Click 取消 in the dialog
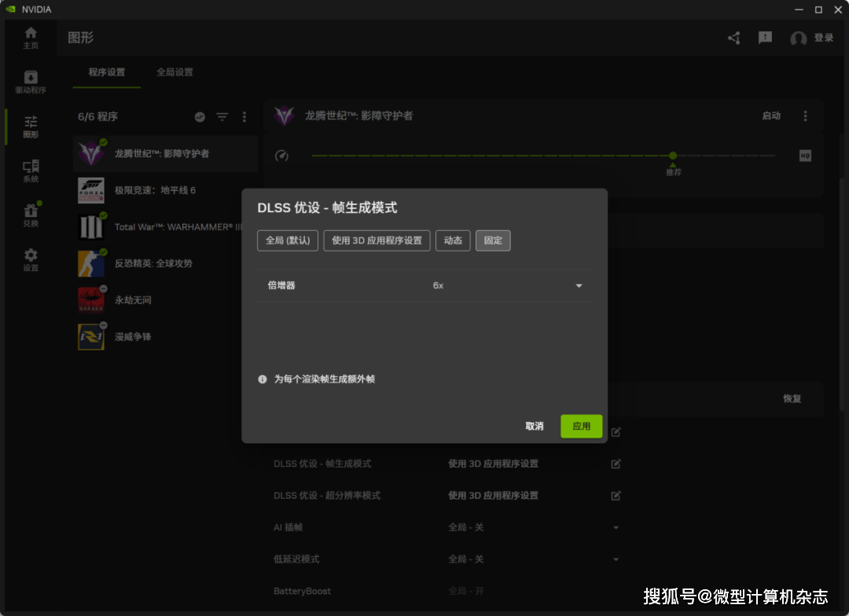The height and width of the screenshot is (616, 849). (535, 427)
